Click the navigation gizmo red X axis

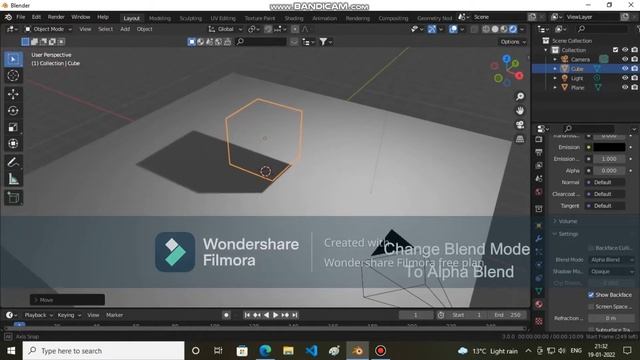click(519, 76)
